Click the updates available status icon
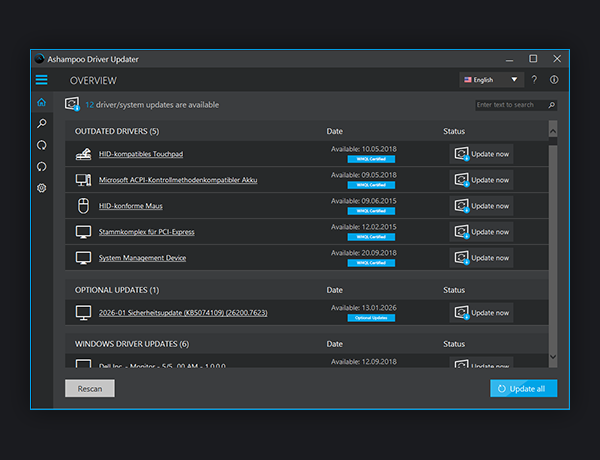Viewport: 600px width, 460px height. click(x=72, y=104)
